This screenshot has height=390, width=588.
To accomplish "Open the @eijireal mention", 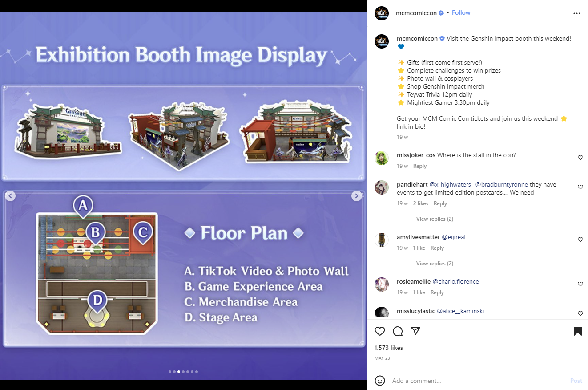I will click(454, 237).
